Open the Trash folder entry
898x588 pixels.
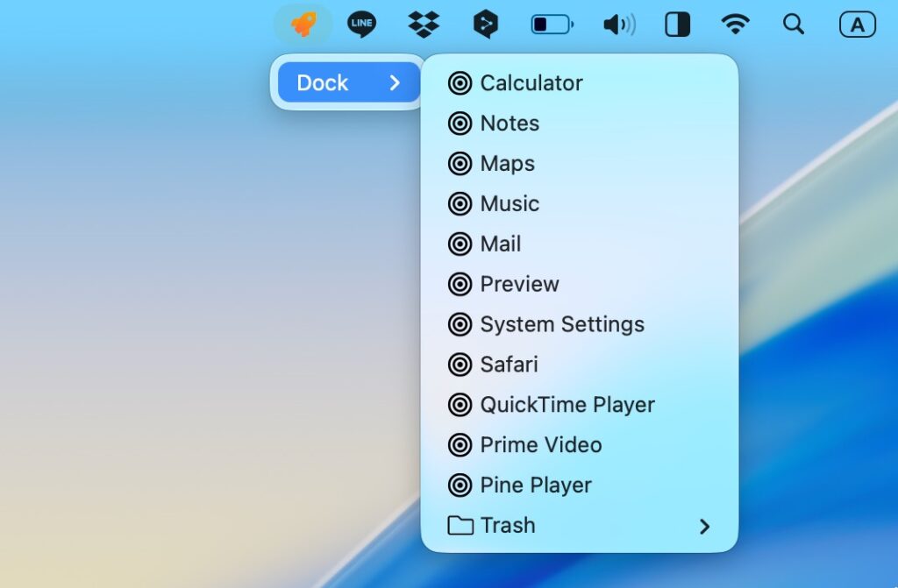(x=508, y=525)
